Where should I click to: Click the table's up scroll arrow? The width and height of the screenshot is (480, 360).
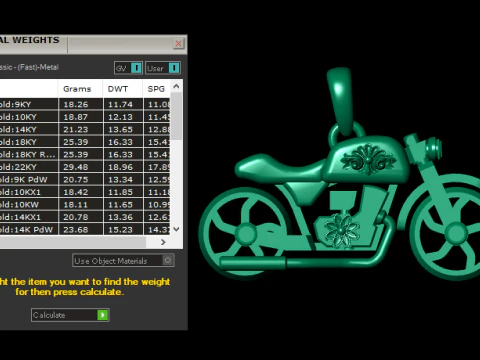(176, 86)
